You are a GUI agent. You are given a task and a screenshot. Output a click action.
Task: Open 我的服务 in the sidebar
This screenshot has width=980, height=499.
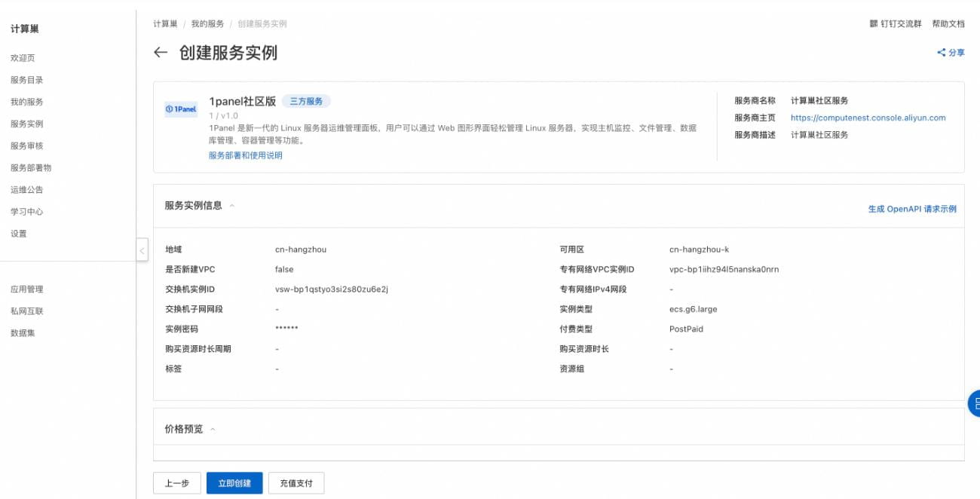(x=26, y=102)
